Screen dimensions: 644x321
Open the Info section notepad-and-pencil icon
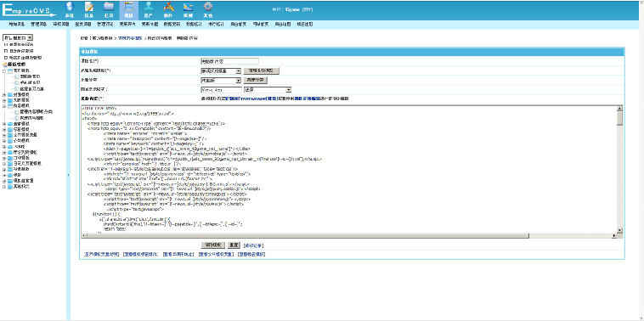pyautogui.click(x=88, y=10)
